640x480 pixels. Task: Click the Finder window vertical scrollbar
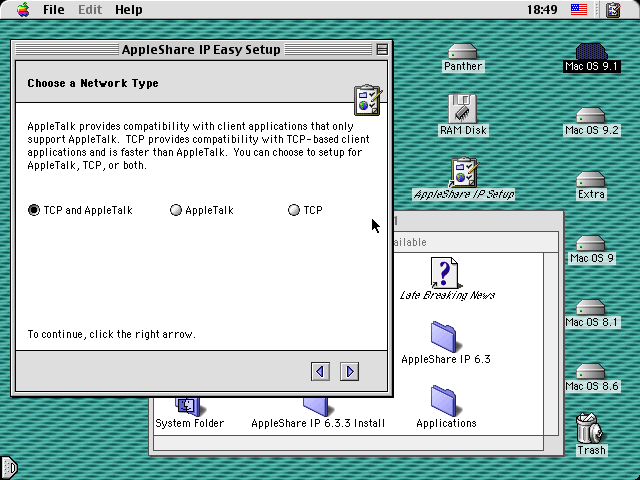click(x=551, y=344)
